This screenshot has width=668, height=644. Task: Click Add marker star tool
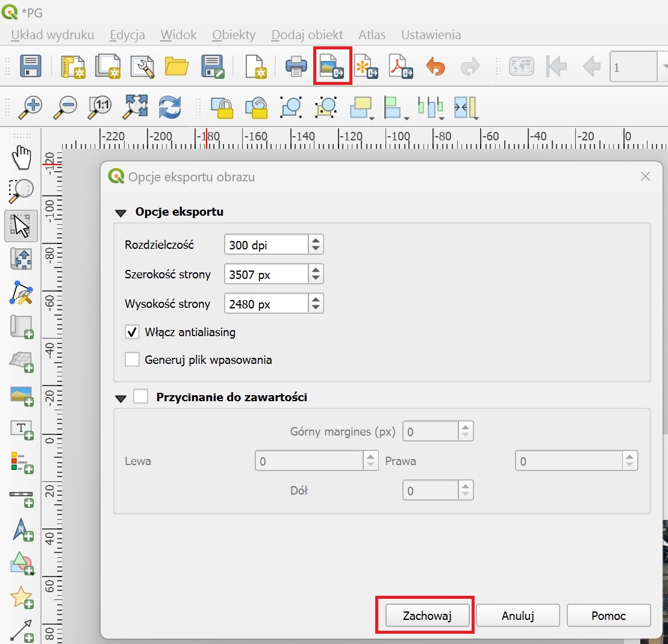(x=22, y=597)
